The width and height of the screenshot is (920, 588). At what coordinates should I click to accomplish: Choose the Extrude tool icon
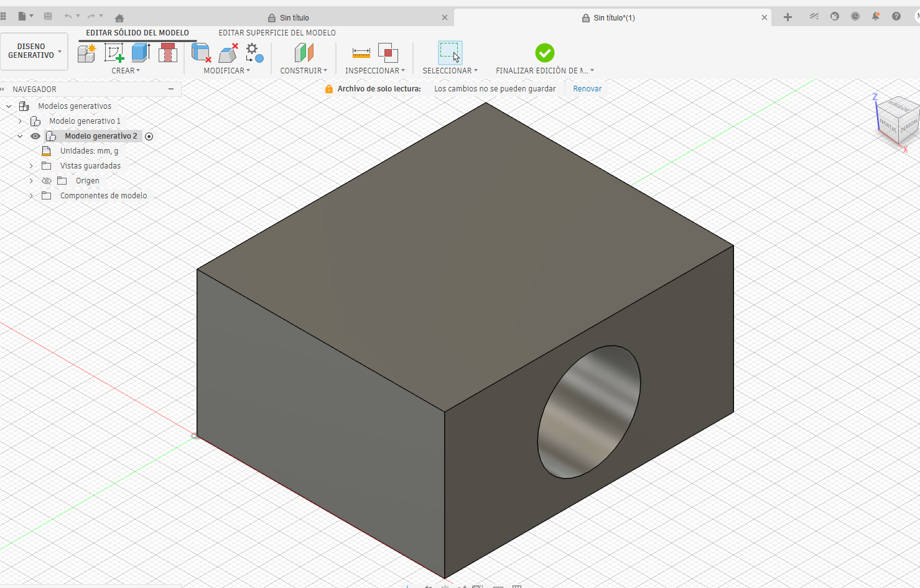coord(141,53)
